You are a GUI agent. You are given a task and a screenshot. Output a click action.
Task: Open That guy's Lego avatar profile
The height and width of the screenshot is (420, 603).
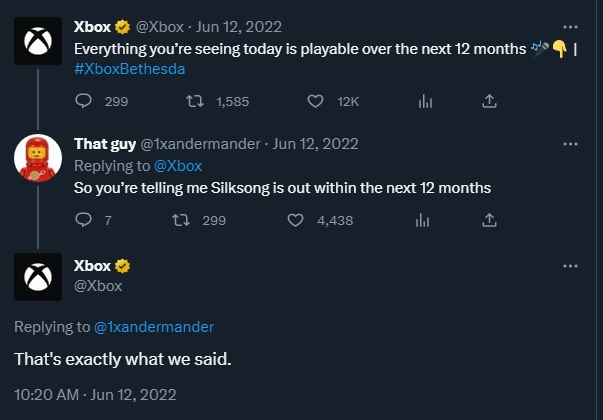tap(38, 158)
